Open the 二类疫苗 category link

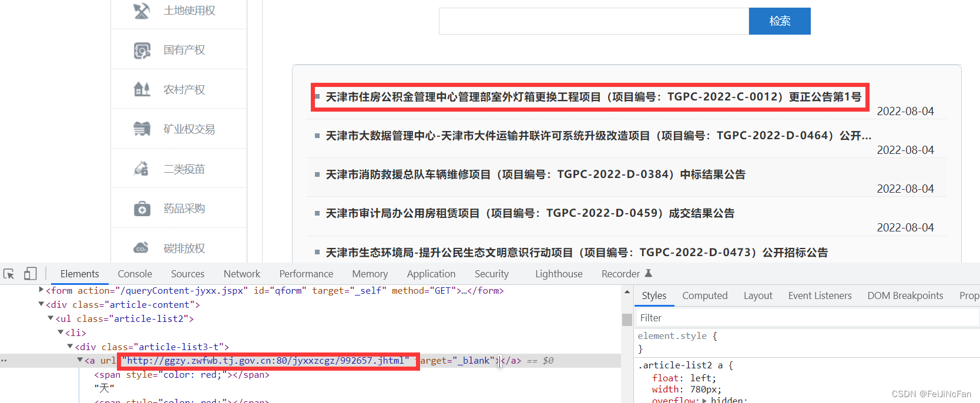pos(184,169)
